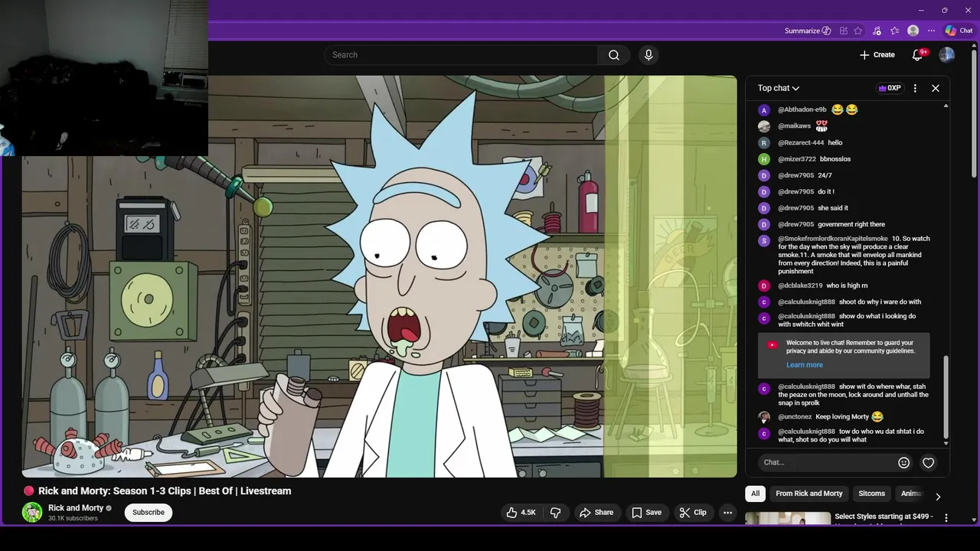
Task: Create a Clip of the livestream
Action: 693,512
